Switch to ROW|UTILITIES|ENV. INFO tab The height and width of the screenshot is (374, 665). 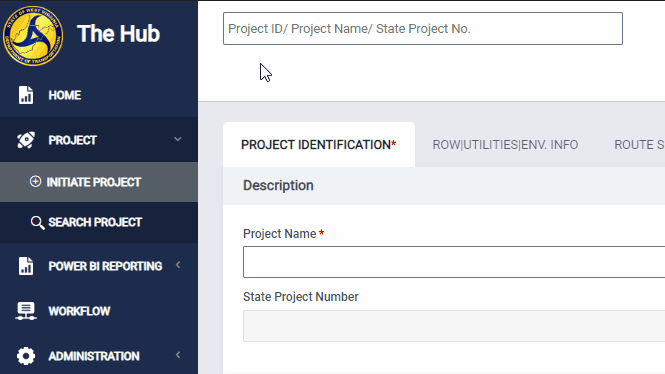[505, 145]
